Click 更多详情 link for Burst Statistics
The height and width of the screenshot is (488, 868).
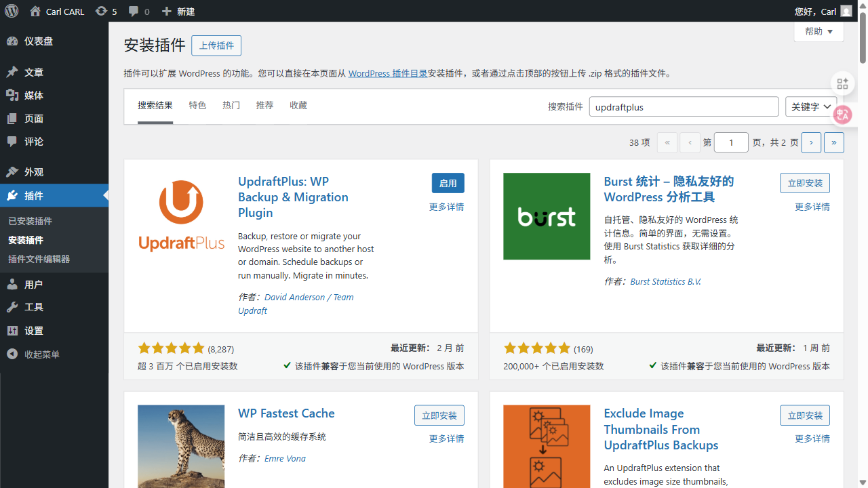(812, 206)
